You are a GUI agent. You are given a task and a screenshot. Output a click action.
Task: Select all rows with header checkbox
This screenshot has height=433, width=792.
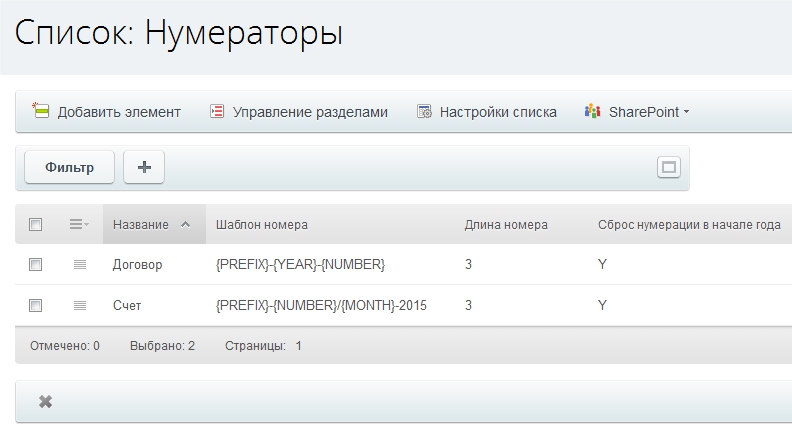coord(36,225)
